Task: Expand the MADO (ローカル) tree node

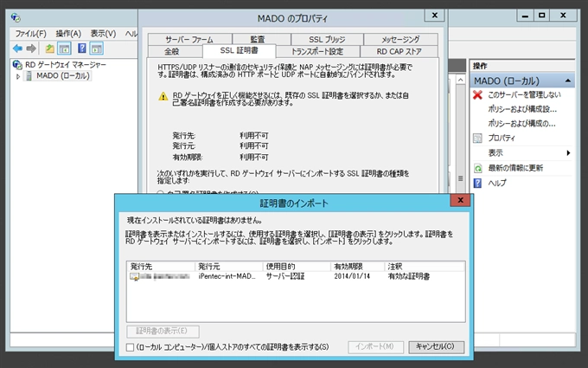Action: pyautogui.click(x=17, y=76)
